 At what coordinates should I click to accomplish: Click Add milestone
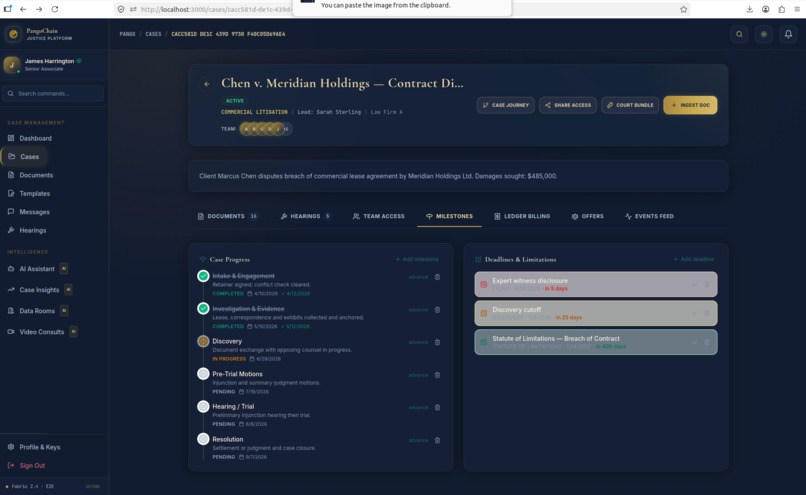417,260
